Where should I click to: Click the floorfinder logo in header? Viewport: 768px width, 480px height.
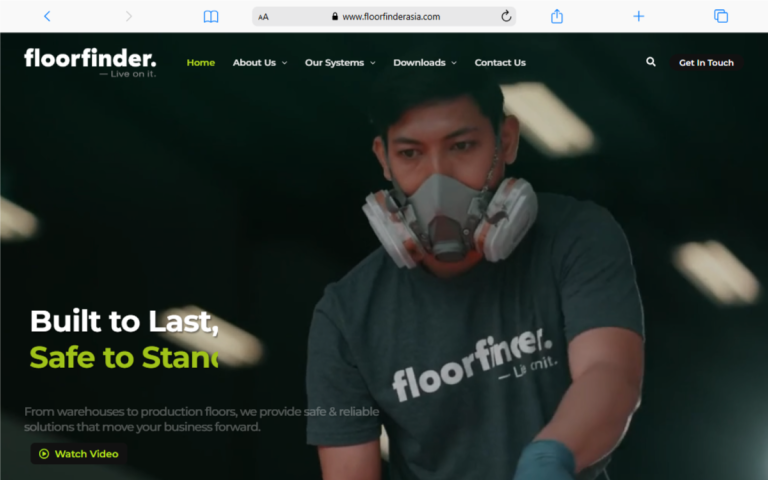click(x=90, y=61)
